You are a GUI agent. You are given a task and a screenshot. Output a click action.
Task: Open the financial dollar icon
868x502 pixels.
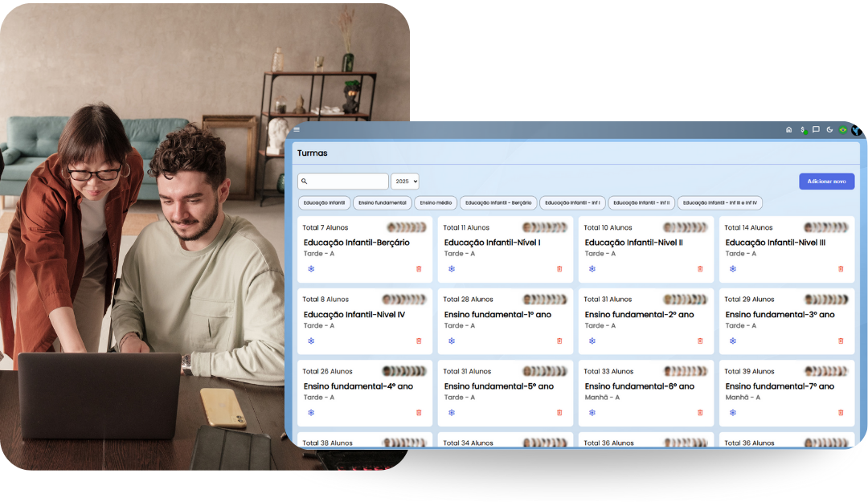803,129
